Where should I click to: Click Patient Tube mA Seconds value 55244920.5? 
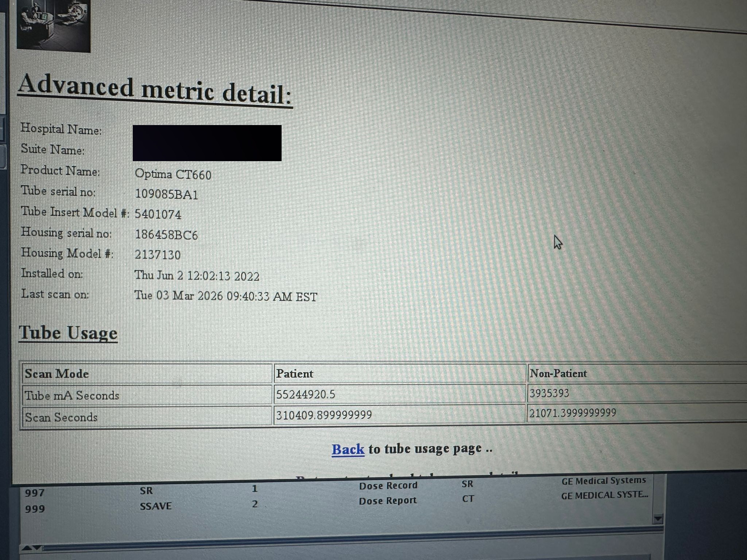(305, 394)
